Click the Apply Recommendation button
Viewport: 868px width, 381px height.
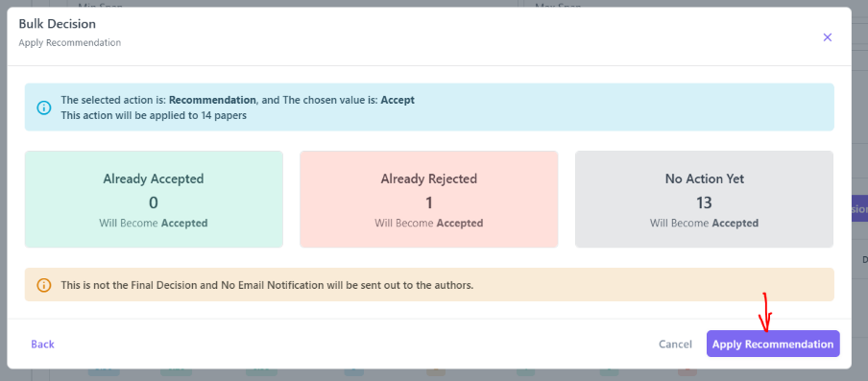click(x=773, y=344)
